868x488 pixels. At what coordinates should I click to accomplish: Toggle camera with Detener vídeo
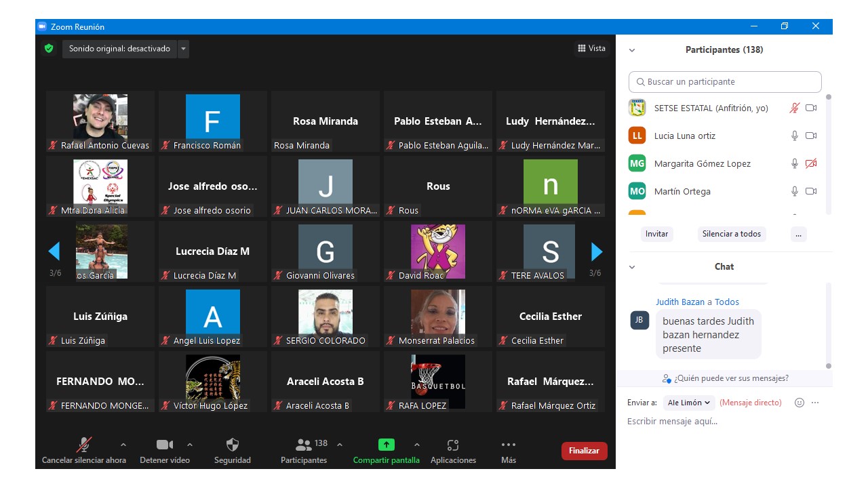[x=164, y=445]
